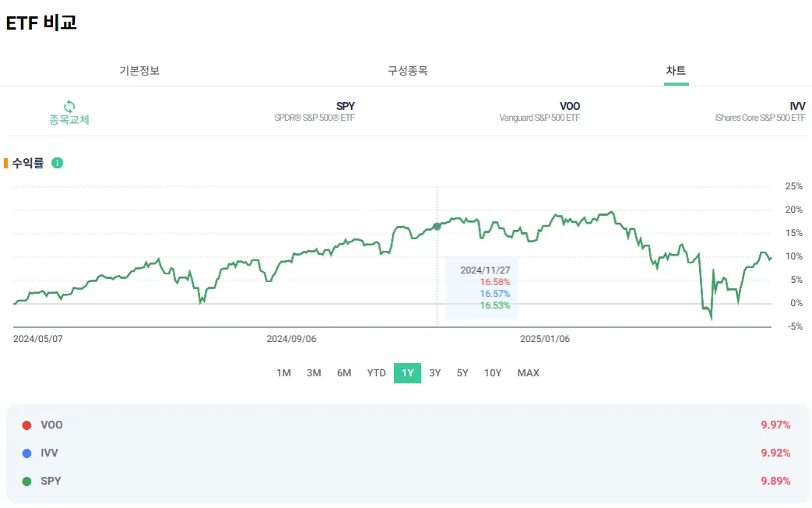812x508 pixels.
Task: Click the green SPY legend dot
Action: 27,481
